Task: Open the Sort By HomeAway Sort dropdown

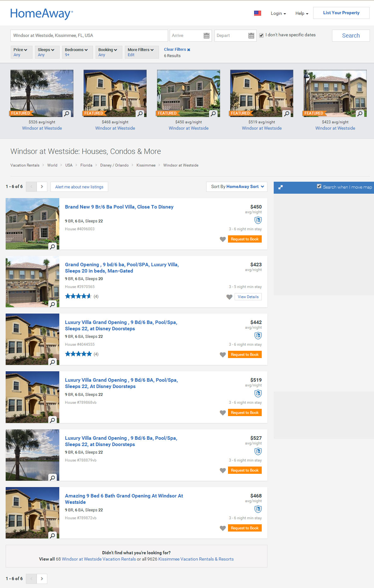Action: [x=237, y=187]
